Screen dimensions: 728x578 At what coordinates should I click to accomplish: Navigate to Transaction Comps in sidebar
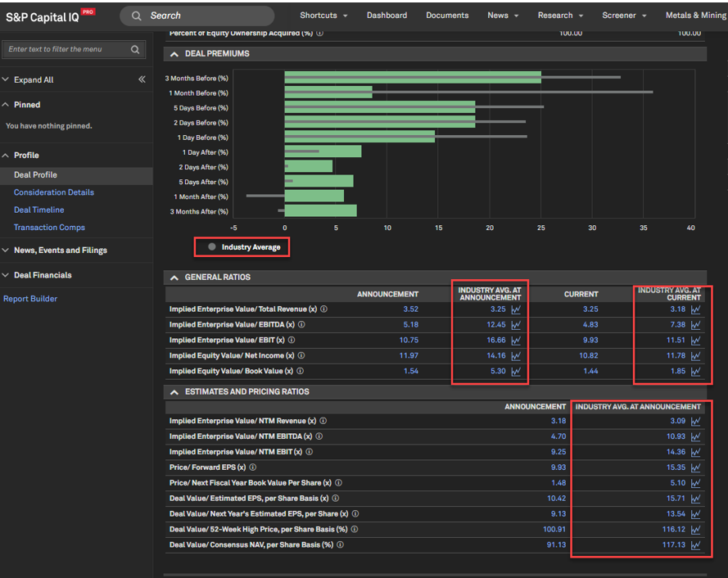[x=49, y=228]
